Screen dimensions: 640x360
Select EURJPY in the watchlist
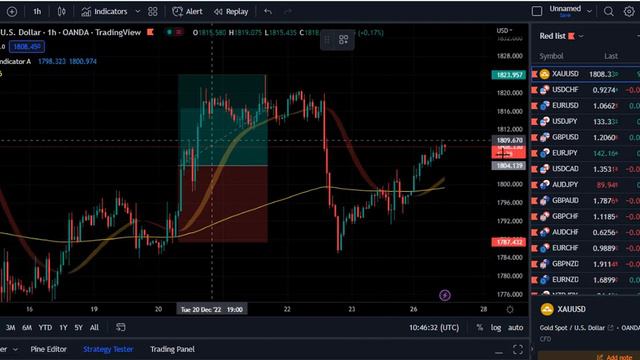pyautogui.click(x=586, y=153)
